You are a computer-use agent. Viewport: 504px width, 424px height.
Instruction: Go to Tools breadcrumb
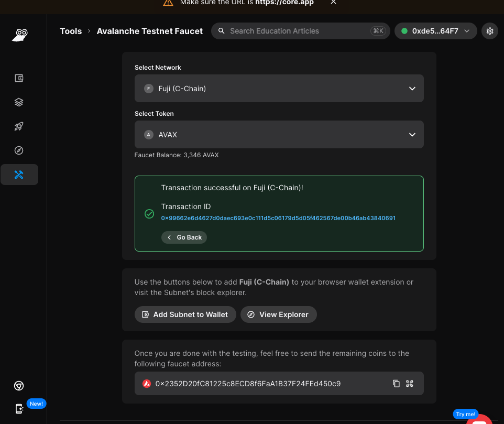click(71, 31)
